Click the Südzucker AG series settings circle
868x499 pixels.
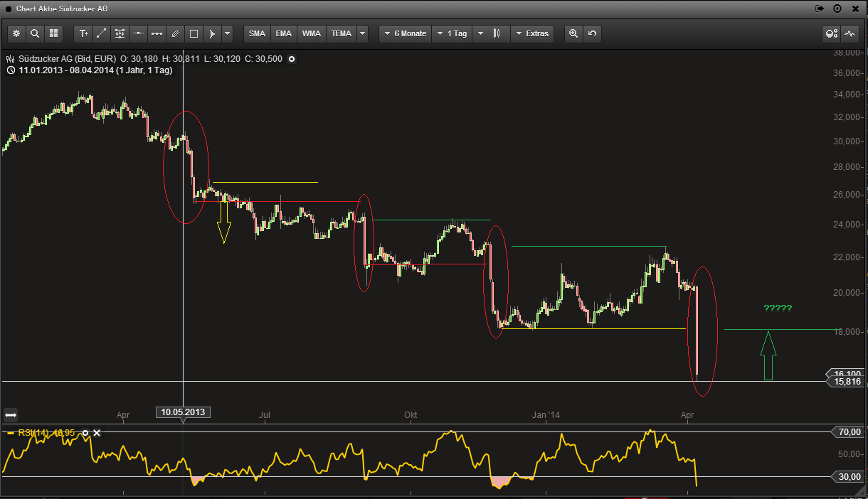pyautogui.click(x=292, y=59)
